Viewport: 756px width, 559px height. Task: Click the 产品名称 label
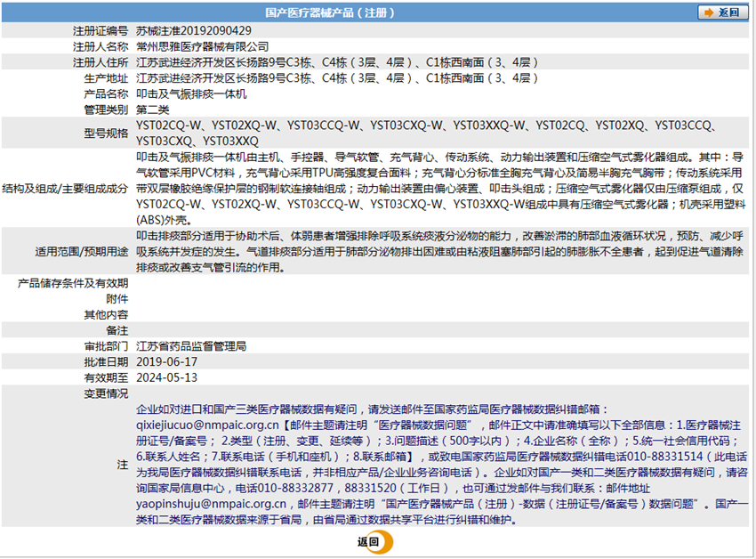pos(106,93)
